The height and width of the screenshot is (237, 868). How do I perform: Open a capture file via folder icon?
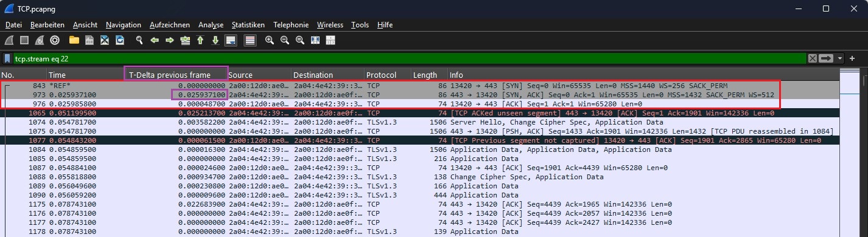74,40
